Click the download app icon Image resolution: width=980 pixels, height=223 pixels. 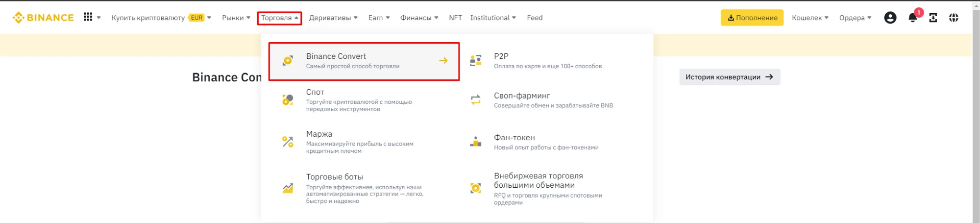(933, 18)
